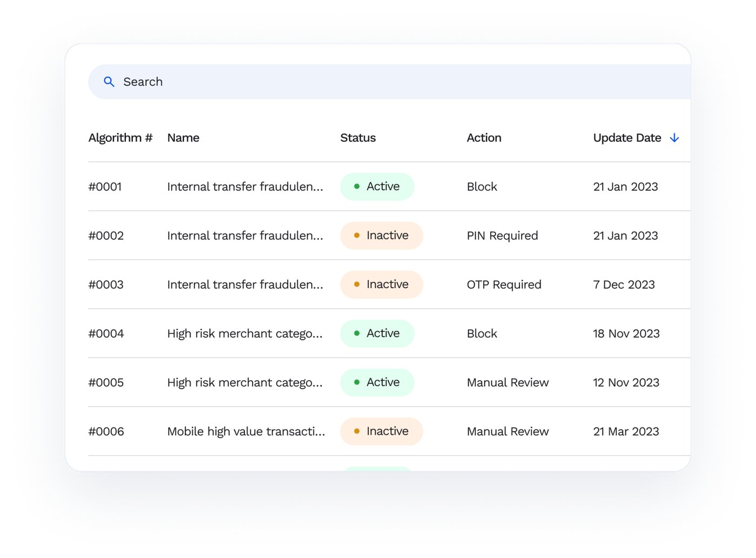Click 7 Dec 2023 date cell
The height and width of the screenshot is (558, 756).
pyautogui.click(x=624, y=285)
